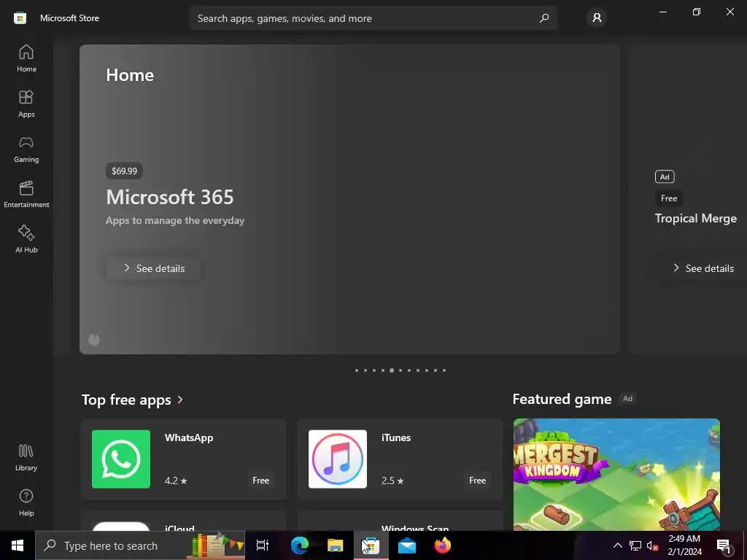Click the WhatsApp 4.2 star rating
This screenshot has width=747, height=560.
(176, 481)
